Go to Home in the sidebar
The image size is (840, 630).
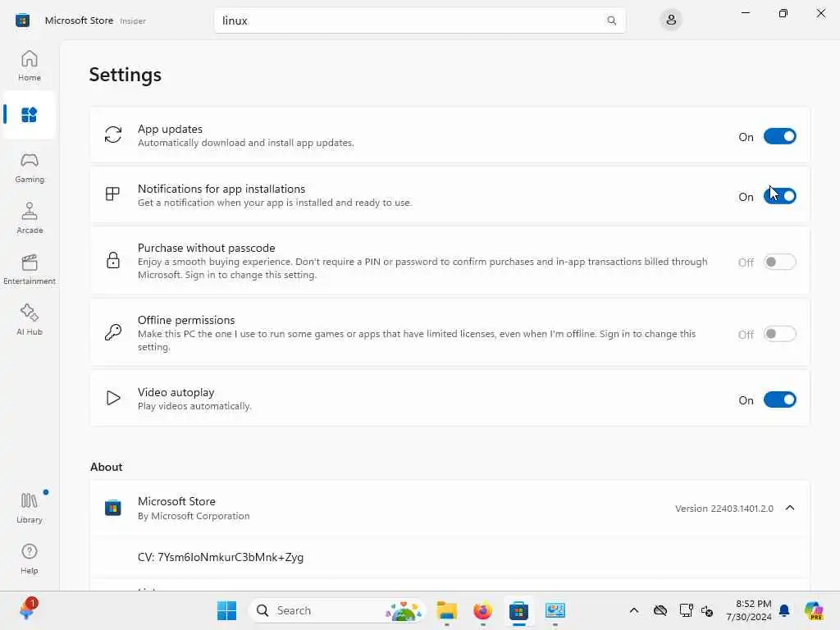(x=29, y=66)
